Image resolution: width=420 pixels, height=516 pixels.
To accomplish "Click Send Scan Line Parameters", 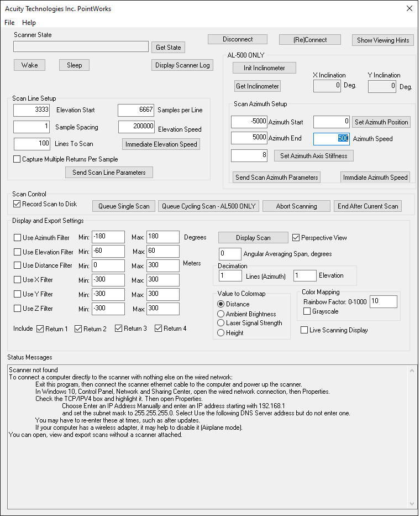I will (109, 172).
